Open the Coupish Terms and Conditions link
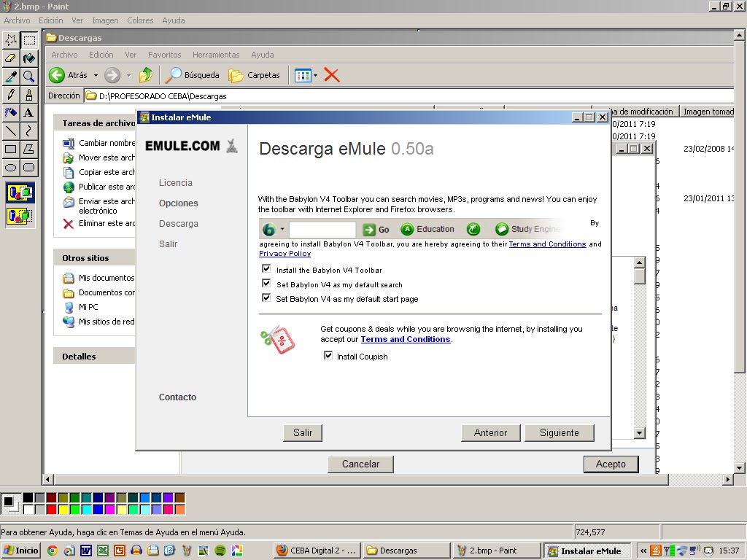The height and width of the screenshot is (560, 747). 406,339
